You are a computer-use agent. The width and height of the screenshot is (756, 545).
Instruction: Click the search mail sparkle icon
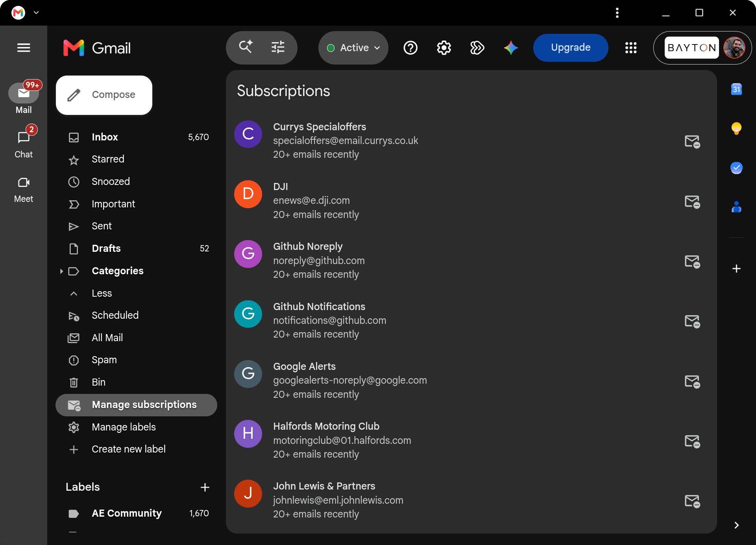pyautogui.click(x=246, y=47)
